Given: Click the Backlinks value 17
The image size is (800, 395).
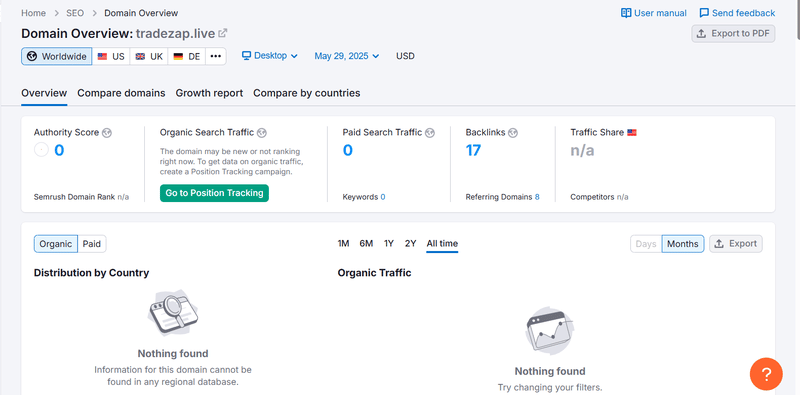Looking at the screenshot, I should [473, 151].
